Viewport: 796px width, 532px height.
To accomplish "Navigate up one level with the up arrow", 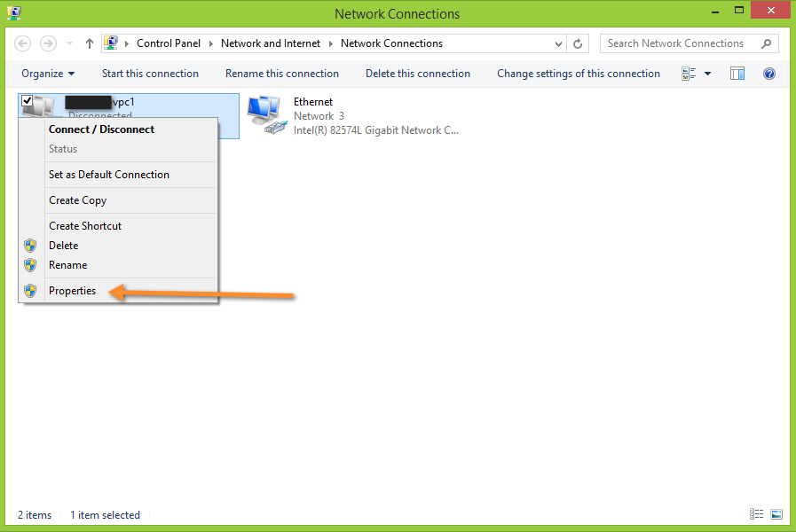I will click(x=89, y=43).
